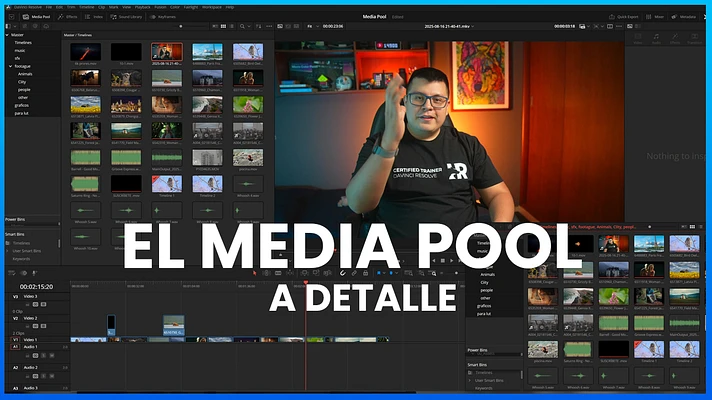The width and height of the screenshot is (712, 400).
Task: Select the music bin
Action: point(20,50)
